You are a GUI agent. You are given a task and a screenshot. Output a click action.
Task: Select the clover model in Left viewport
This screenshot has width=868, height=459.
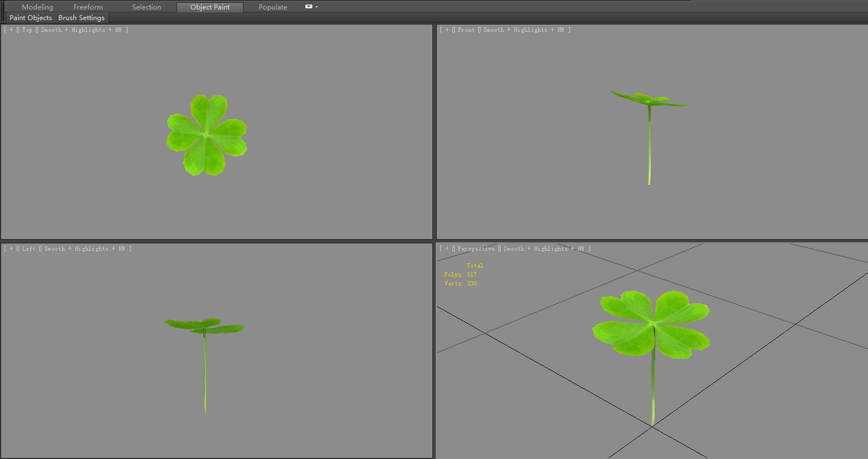204,365
